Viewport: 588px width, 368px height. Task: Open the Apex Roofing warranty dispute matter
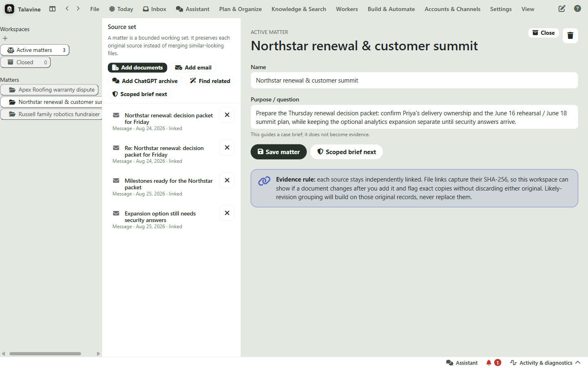coord(49,90)
